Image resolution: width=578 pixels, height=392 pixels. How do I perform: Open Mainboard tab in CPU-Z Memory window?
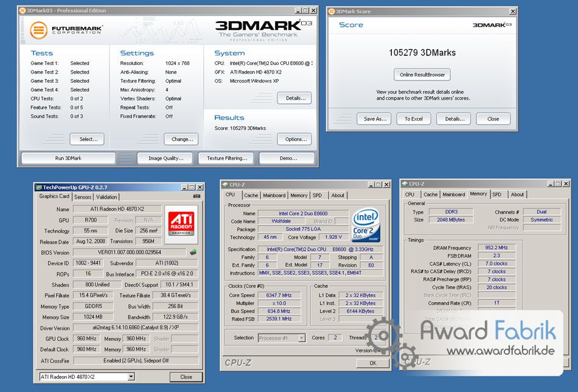pyautogui.click(x=454, y=194)
